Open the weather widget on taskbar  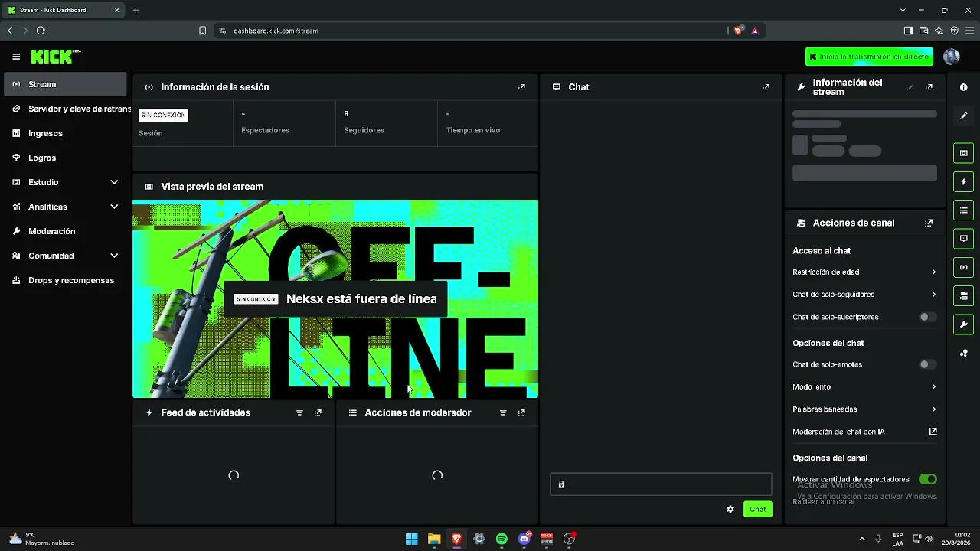42,539
